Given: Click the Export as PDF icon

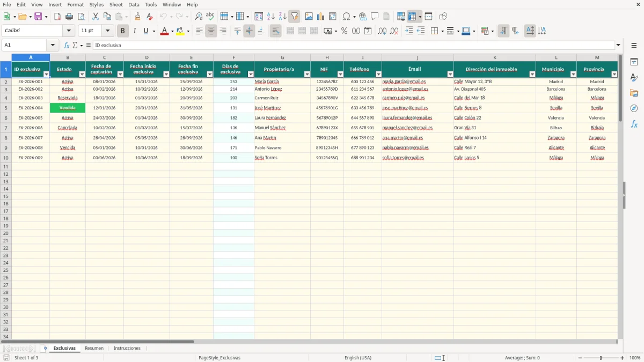Looking at the screenshot, I should 57,17.
